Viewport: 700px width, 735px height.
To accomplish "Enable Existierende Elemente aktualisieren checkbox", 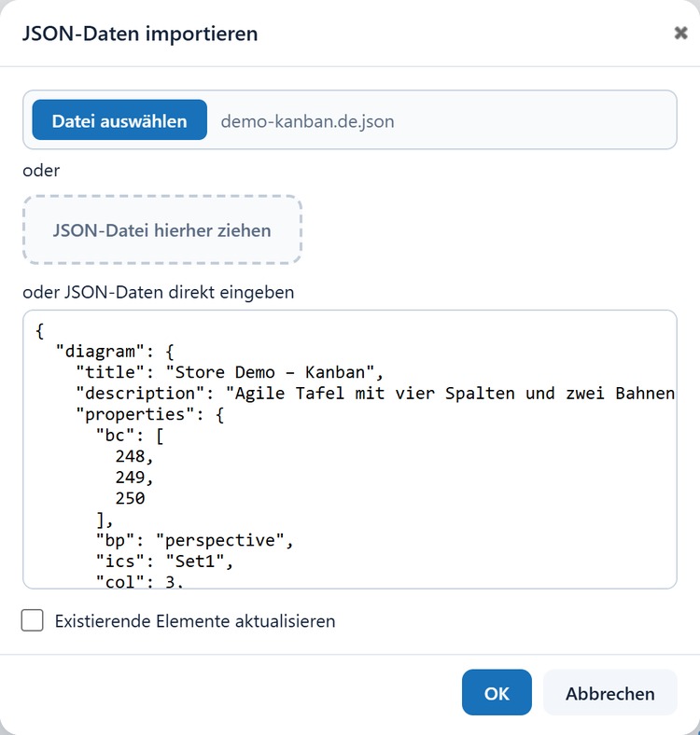I will coord(33,620).
